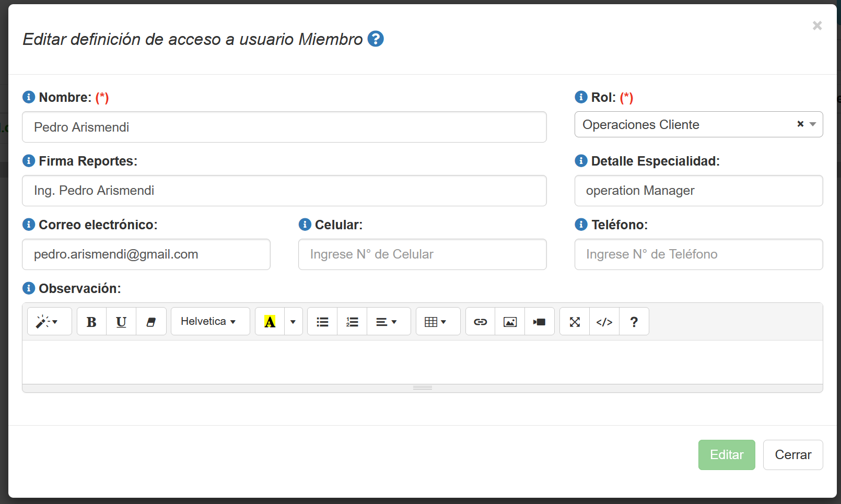Toggle fullscreen mode for the editor
Screen dimensions: 841x504
[x=575, y=322]
